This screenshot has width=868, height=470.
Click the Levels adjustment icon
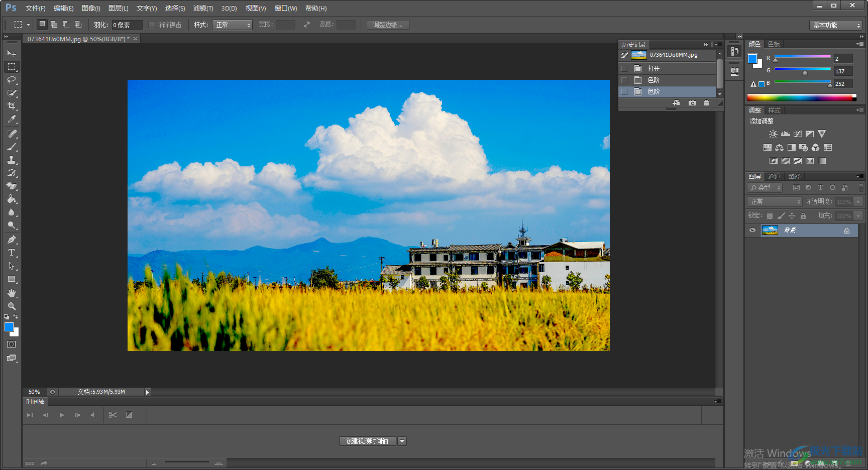click(x=785, y=134)
